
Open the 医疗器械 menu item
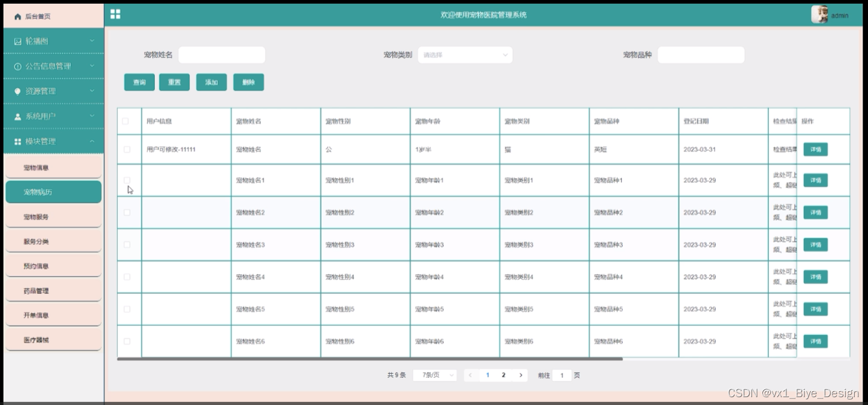coord(53,340)
